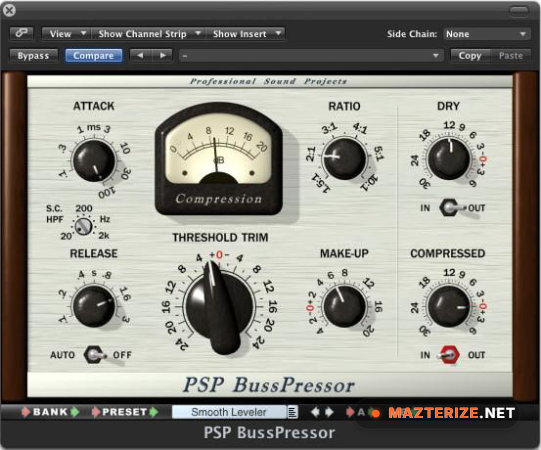Viewport: 541px width, 450px height.
Task: Click the Compressed level knob
Action: click(x=449, y=306)
